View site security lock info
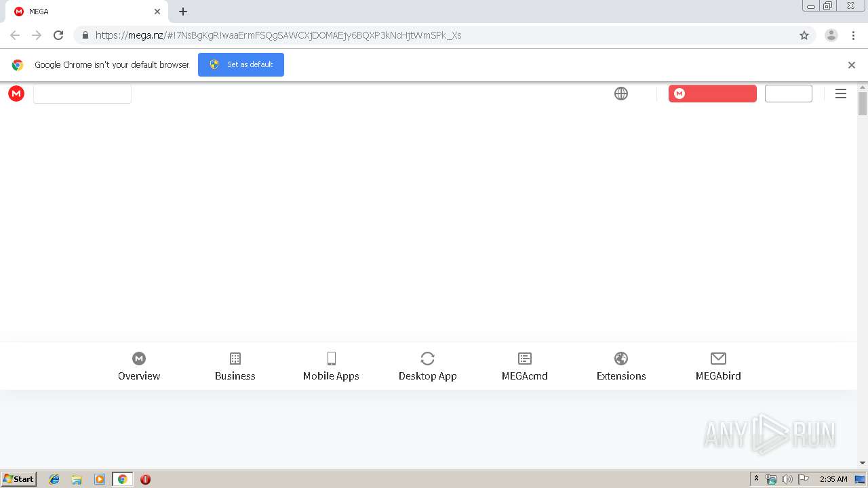The width and height of the screenshot is (868, 488). 85,35
